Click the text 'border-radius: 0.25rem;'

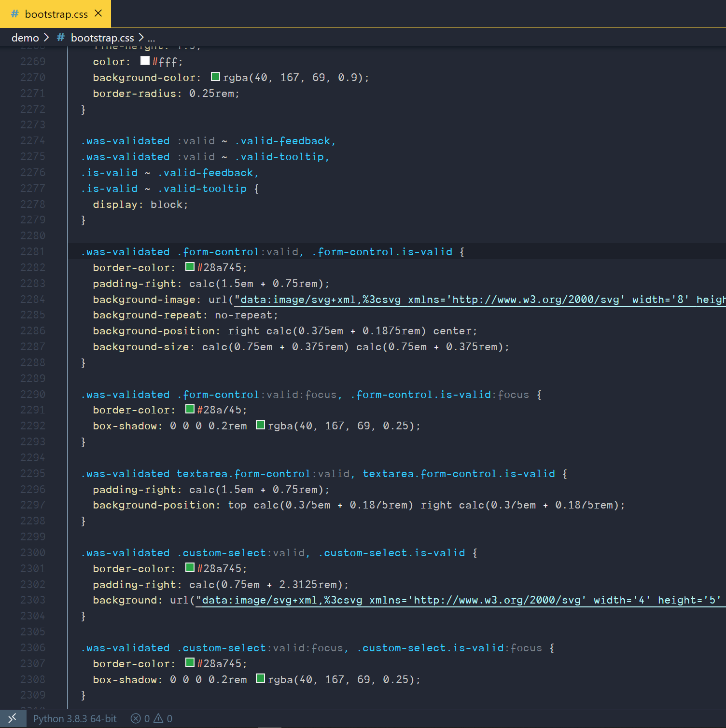point(166,93)
